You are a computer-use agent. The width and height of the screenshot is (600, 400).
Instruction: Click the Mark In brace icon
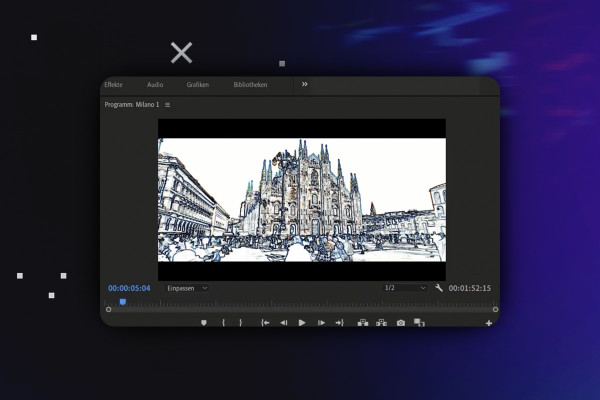coord(223,323)
